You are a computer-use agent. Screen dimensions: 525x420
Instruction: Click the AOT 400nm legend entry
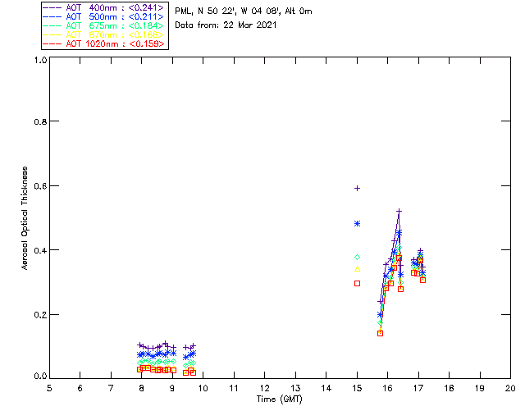click(104, 7)
